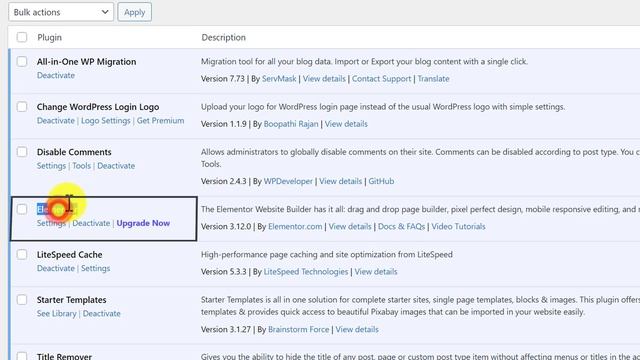Deactivate the Elementor plugin

(91, 223)
